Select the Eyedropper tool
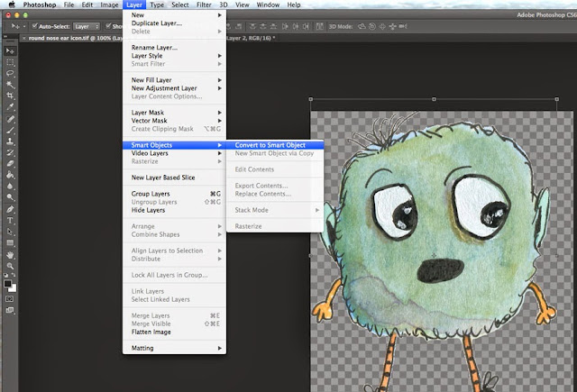Viewport: 577px width, 392px height. (10, 107)
